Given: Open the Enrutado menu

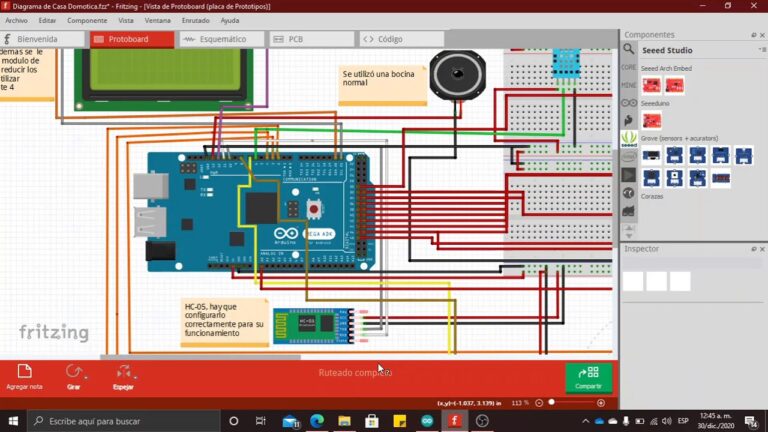Looking at the screenshot, I should (195, 20).
